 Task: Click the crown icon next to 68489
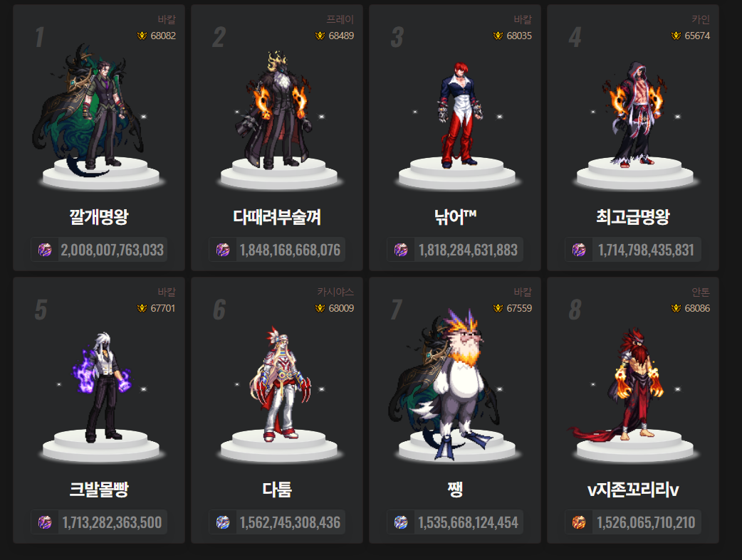(320, 36)
